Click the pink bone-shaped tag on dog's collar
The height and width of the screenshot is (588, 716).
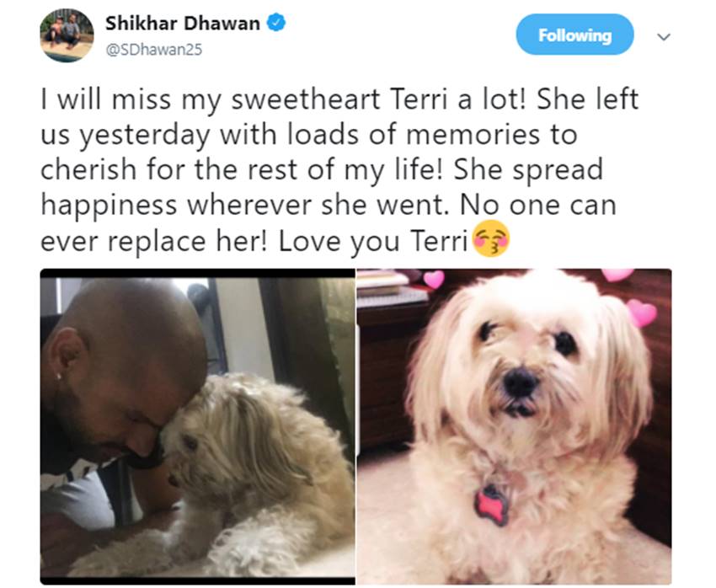492,505
